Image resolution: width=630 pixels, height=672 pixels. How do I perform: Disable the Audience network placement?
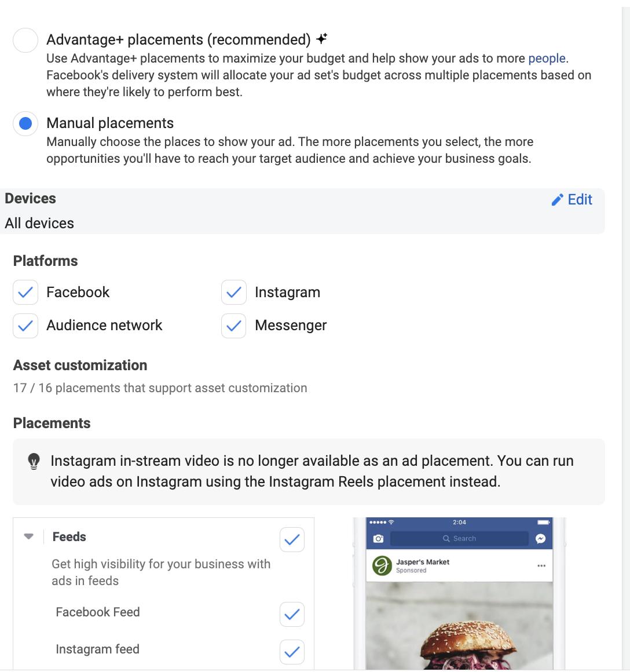click(x=25, y=326)
